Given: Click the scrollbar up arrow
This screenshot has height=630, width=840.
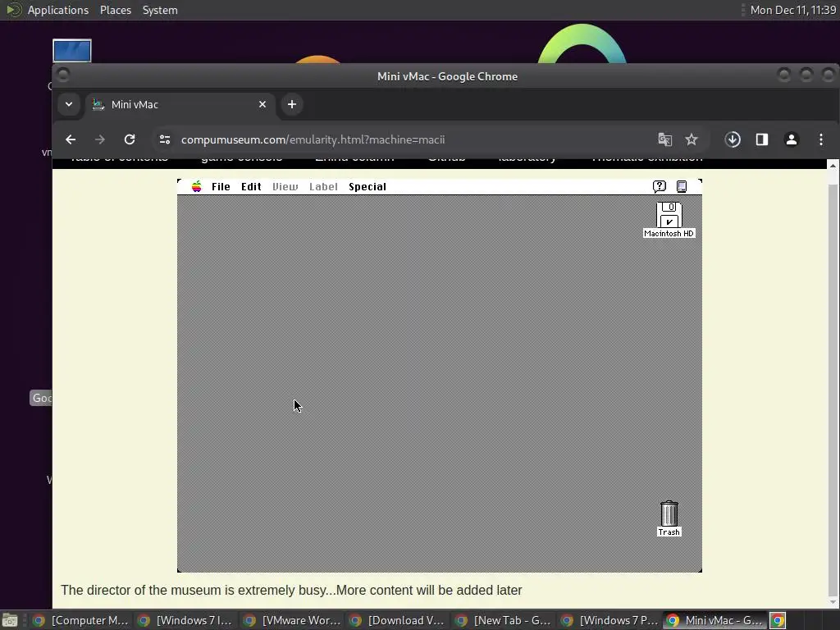Looking at the screenshot, I should tap(833, 166).
